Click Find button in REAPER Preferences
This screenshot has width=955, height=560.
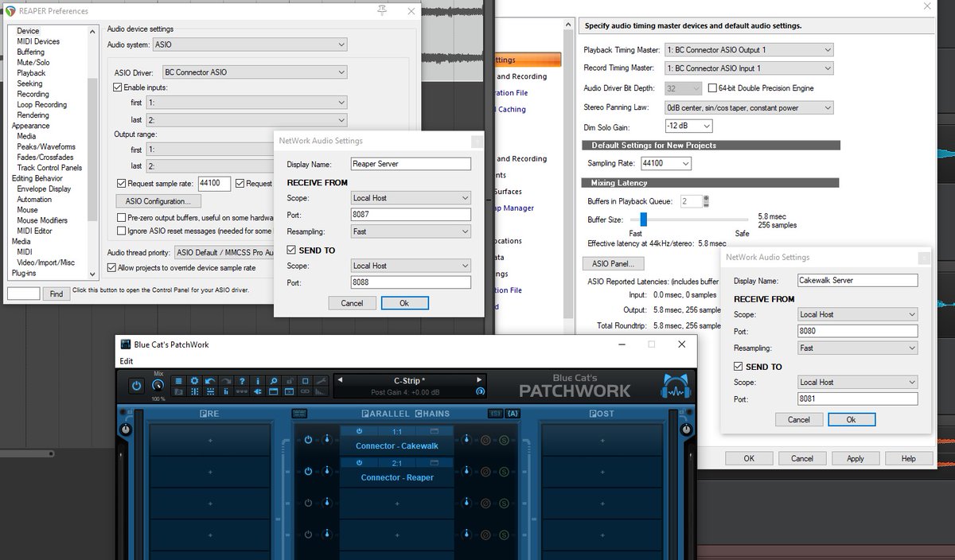[x=56, y=294]
